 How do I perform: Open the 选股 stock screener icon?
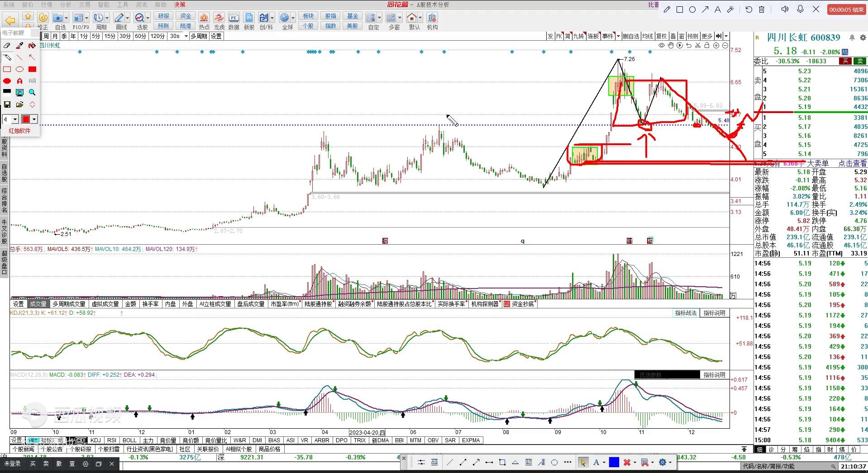pyautogui.click(x=140, y=18)
